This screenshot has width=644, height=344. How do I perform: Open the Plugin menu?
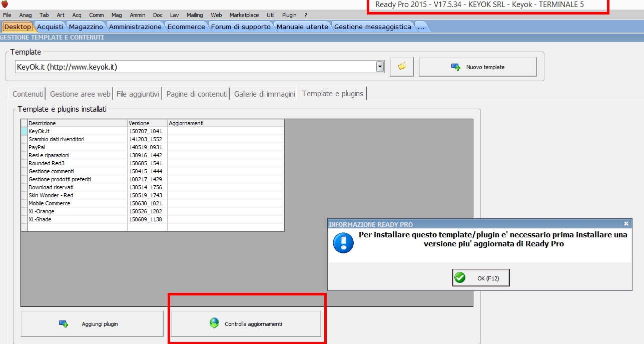click(x=289, y=15)
